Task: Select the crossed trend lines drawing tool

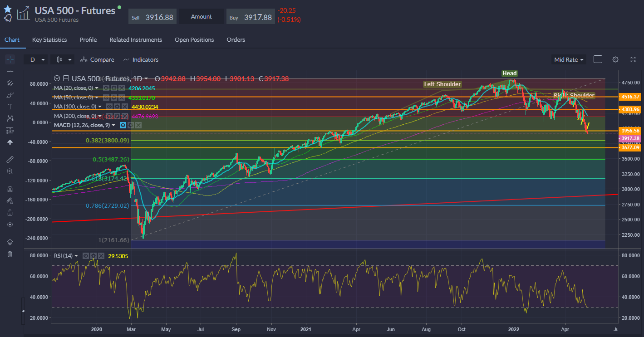Action: tap(10, 83)
